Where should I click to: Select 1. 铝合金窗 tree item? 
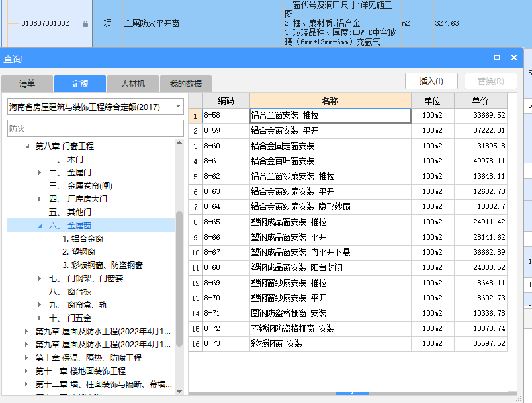(83, 239)
